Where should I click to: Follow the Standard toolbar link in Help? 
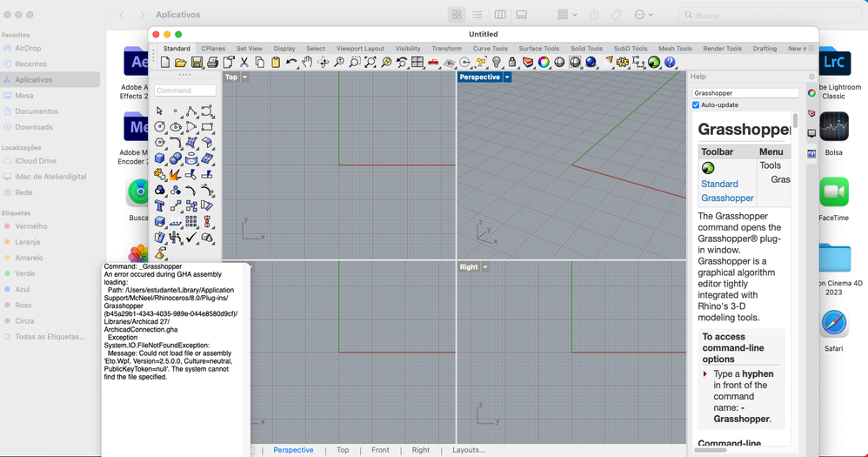[719, 184]
